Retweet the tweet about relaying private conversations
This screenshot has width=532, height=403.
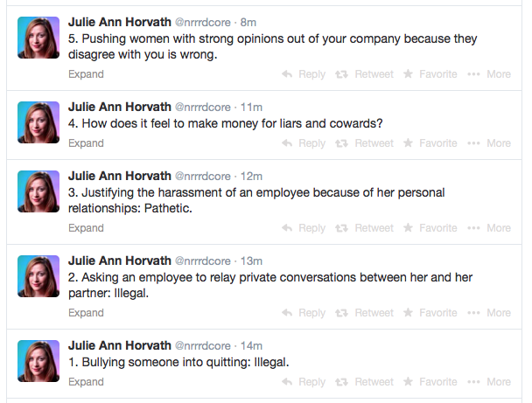click(x=364, y=313)
